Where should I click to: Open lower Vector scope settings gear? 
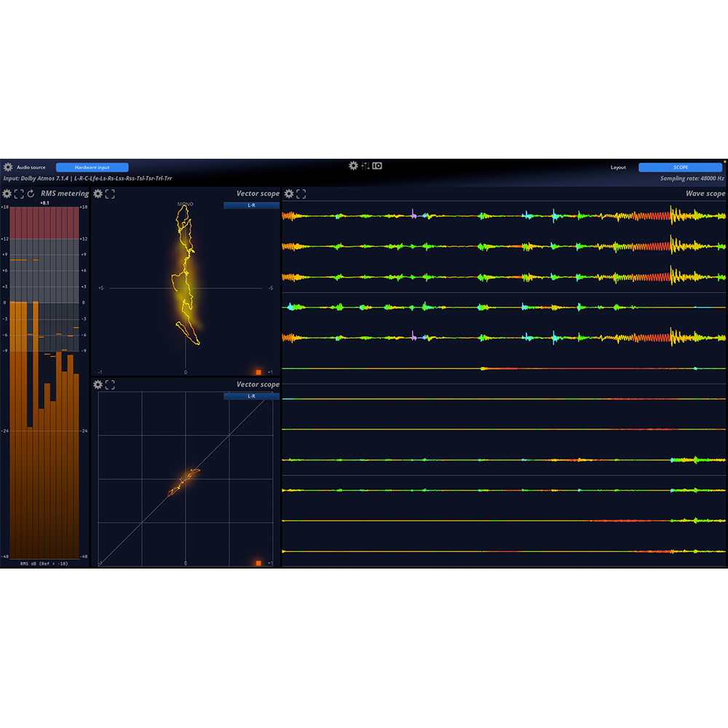click(98, 384)
